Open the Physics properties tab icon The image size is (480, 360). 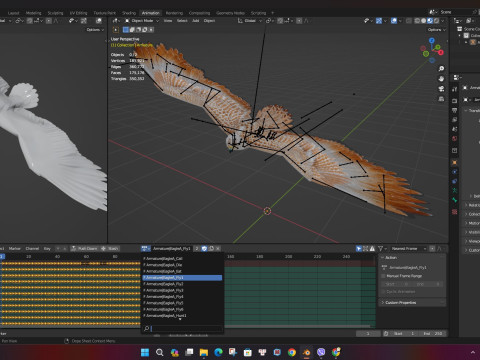coord(455,172)
